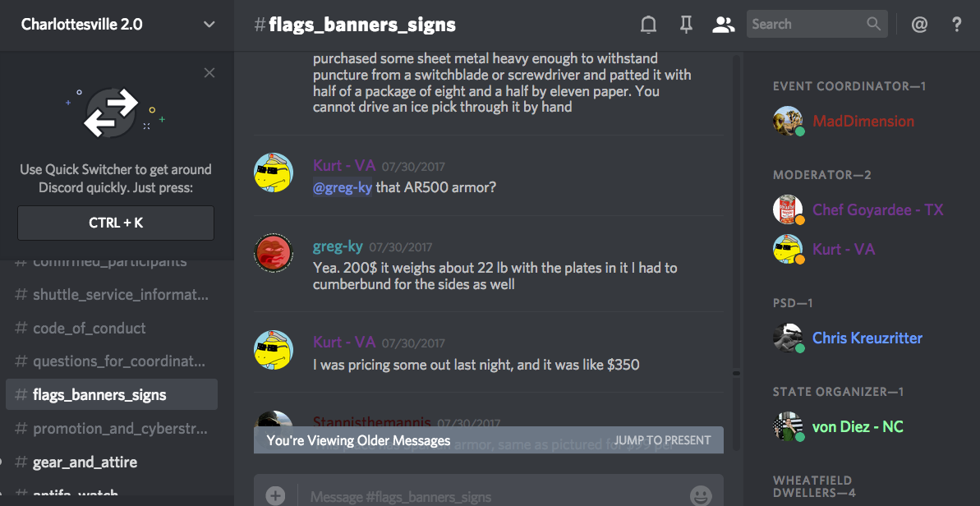Toggle the member list icon
The width and height of the screenshot is (980, 506).
[x=723, y=25]
